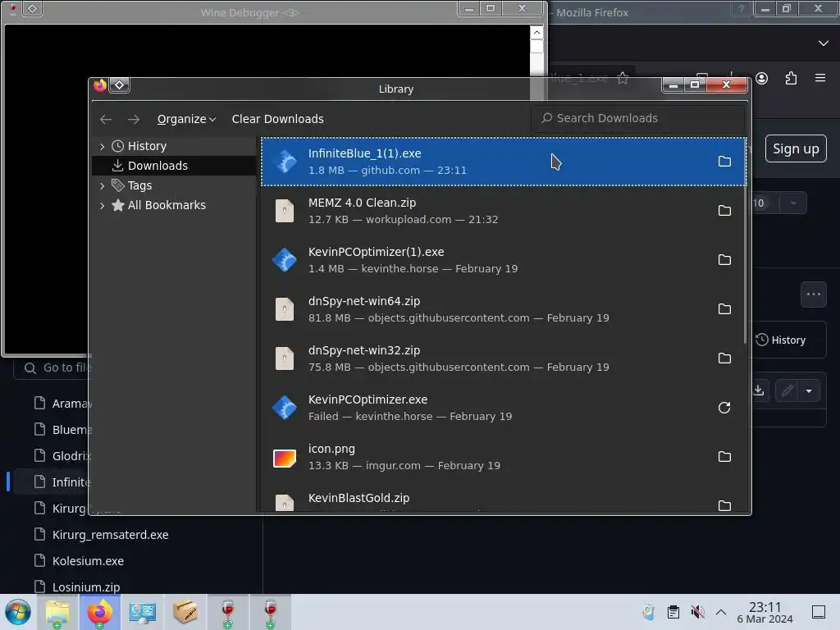Viewport: 840px width, 630px height.
Task: Select the dnSpy-net-win32.zip row
Action: [x=504, y=358]
